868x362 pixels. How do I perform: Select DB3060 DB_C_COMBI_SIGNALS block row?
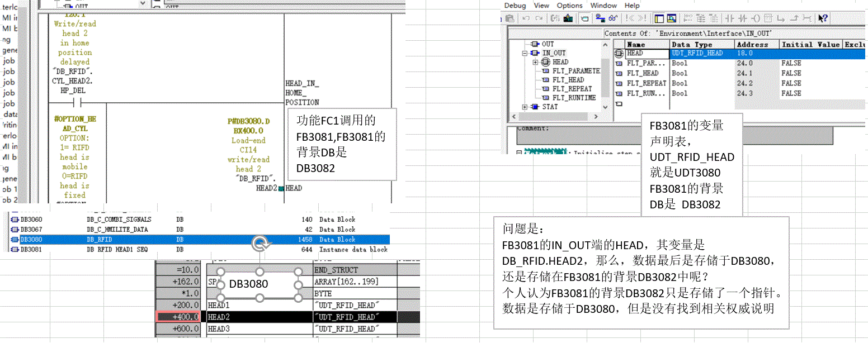click(200, 220)
